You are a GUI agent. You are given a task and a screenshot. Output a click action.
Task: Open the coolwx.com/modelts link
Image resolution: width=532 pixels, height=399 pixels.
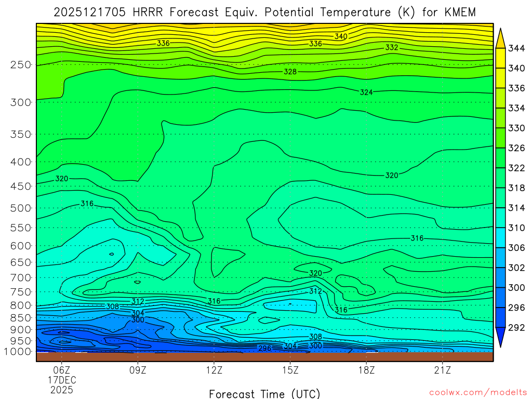coord(478,392)
